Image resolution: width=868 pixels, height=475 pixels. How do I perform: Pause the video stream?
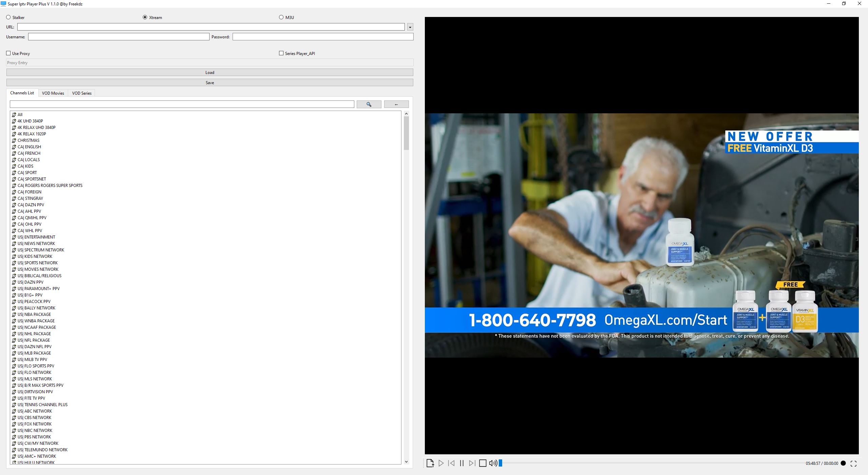(x=462, y=463)
